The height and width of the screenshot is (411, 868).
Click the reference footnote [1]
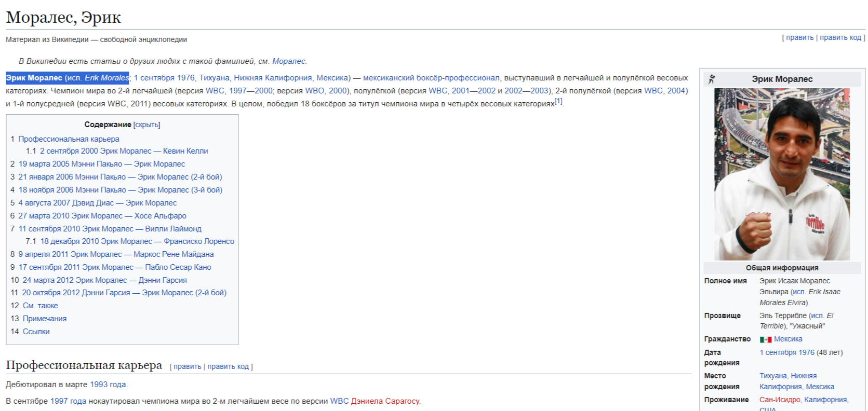click(558, 101)
